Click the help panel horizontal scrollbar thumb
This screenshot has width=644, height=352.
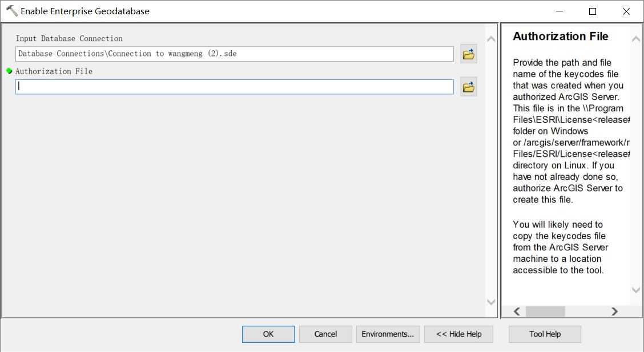coord(545,311)
